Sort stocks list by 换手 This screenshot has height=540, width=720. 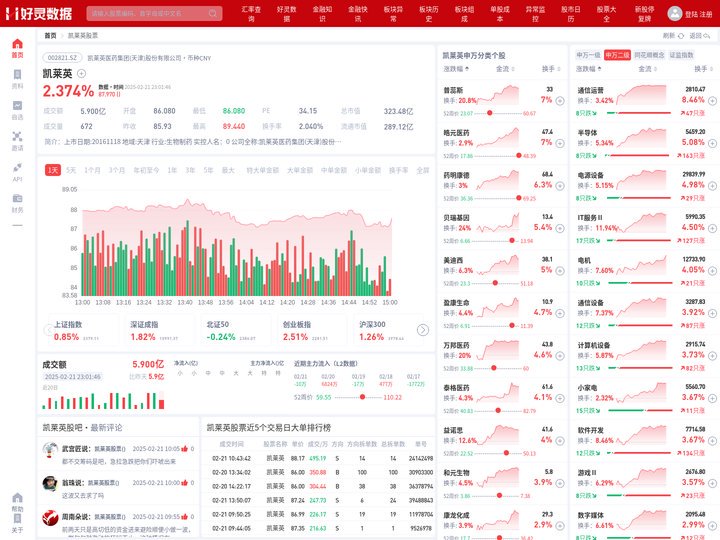pos(551,69)
